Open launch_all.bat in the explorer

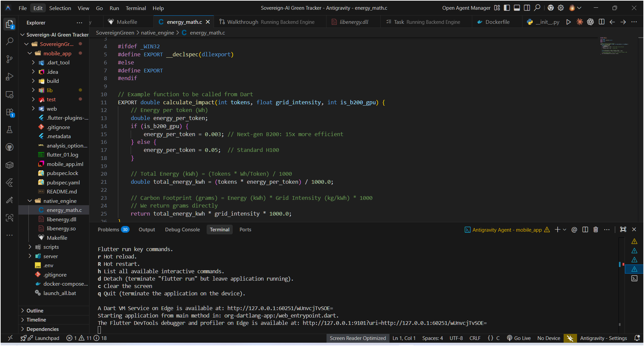(54, 293)
